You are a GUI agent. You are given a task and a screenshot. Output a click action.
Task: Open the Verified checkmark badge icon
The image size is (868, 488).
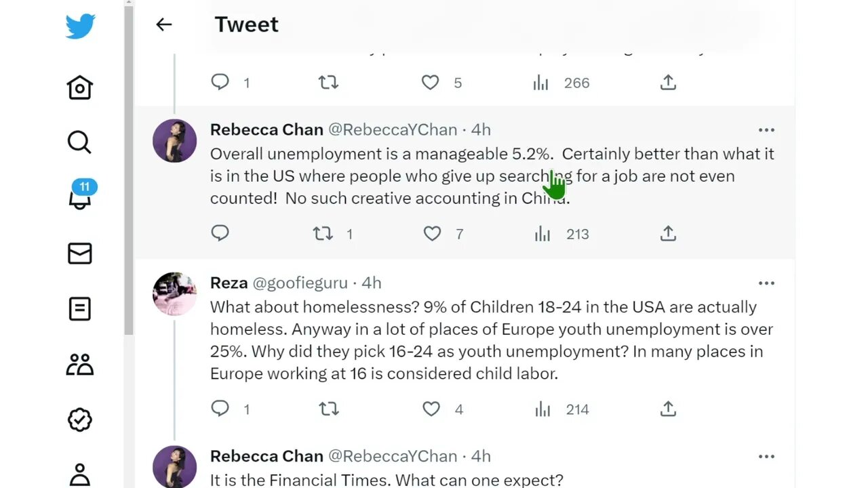pyautogui.click(x=80, y=420)
